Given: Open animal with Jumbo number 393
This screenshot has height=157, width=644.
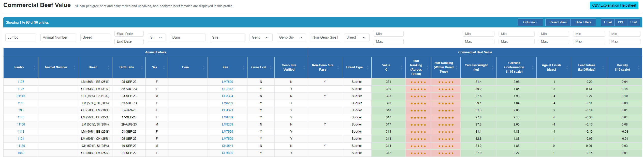Looking at the screenshot, I should 21,110.
